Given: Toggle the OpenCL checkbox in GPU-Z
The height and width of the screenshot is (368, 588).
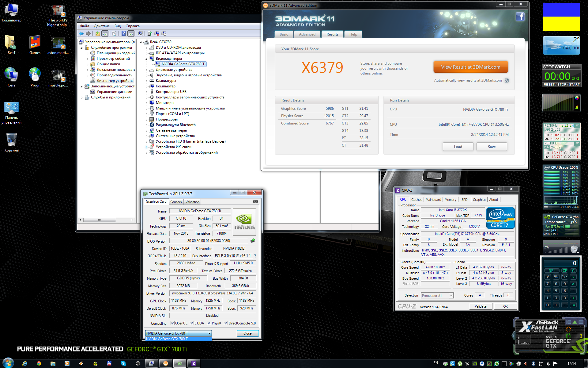Looking at the screenshot, I should click(172, 323).
